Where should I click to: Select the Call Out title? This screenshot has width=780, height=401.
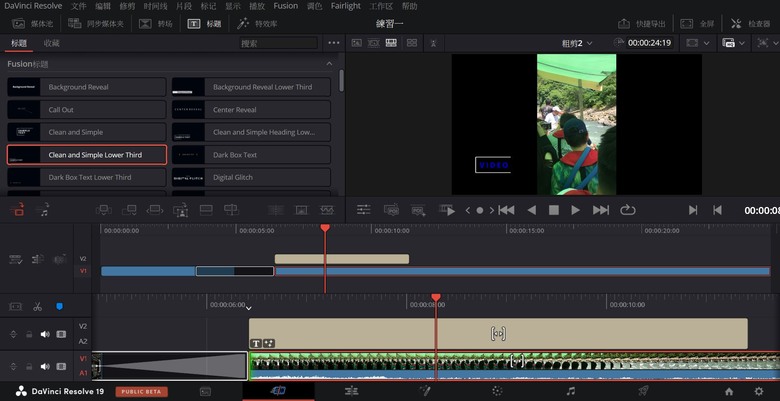pos(87,109)
